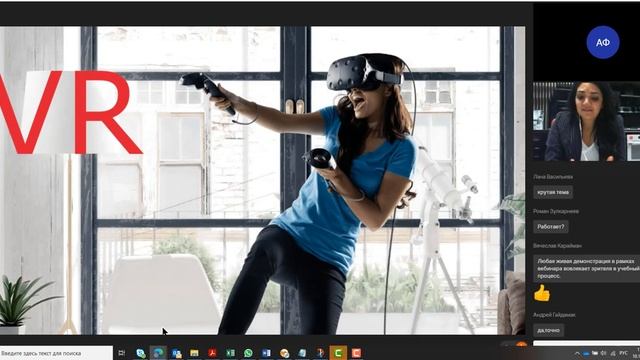This screenshot has height=360, width=640.
Task: Open Word from the taskbar
Action: 266,353
